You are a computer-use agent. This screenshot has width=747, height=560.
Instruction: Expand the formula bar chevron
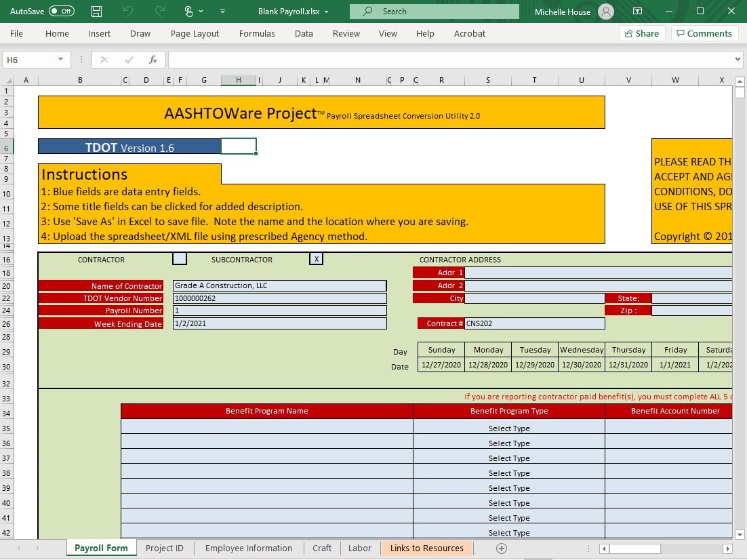click(x=738, y=60)
